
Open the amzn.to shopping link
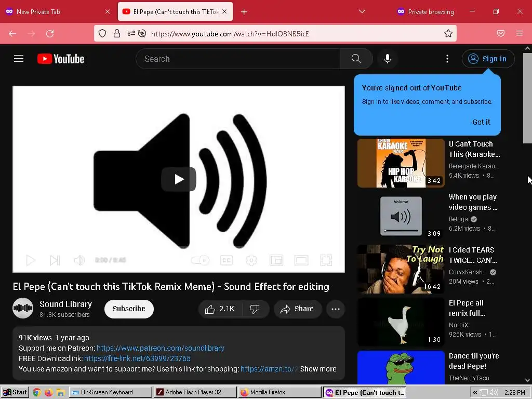coord(270,369)
